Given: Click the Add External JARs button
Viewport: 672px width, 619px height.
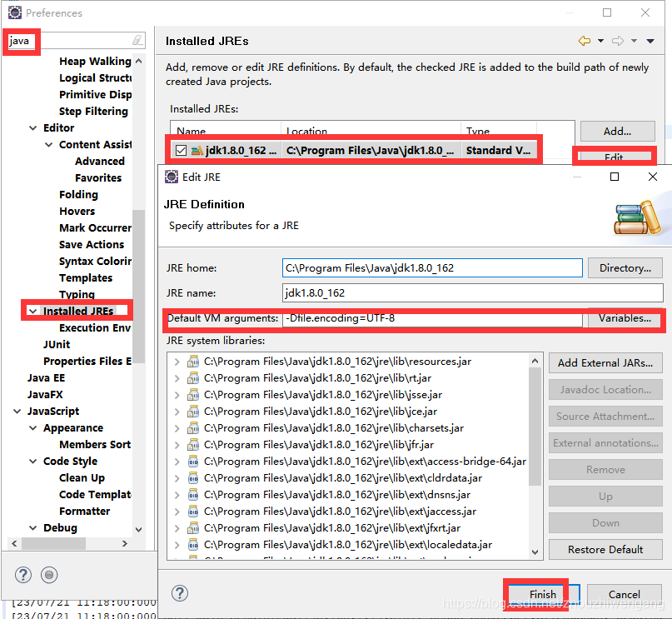Looking at the screenshot, I should pos(605,363).
